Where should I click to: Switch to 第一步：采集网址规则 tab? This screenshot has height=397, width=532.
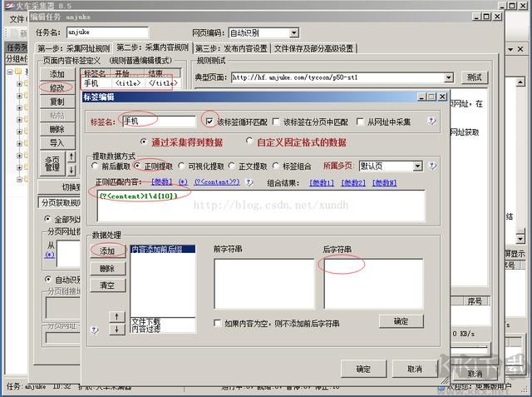74,48
